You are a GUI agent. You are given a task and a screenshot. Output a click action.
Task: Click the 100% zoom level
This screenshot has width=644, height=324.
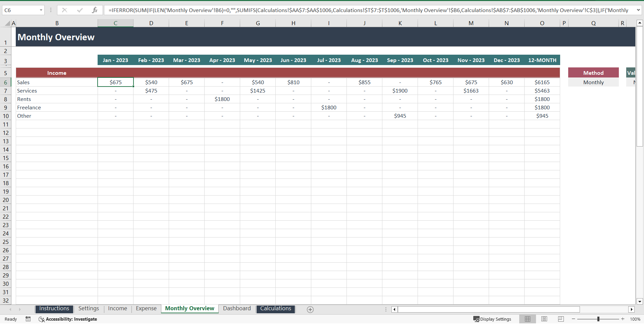point(635,319)
